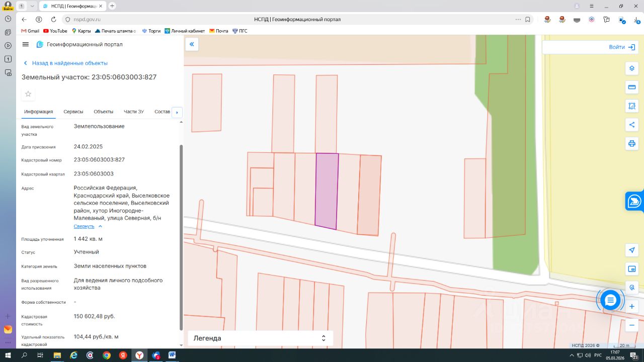Open the map layers panel
This screenshot has height=362, width=644.
632,68
